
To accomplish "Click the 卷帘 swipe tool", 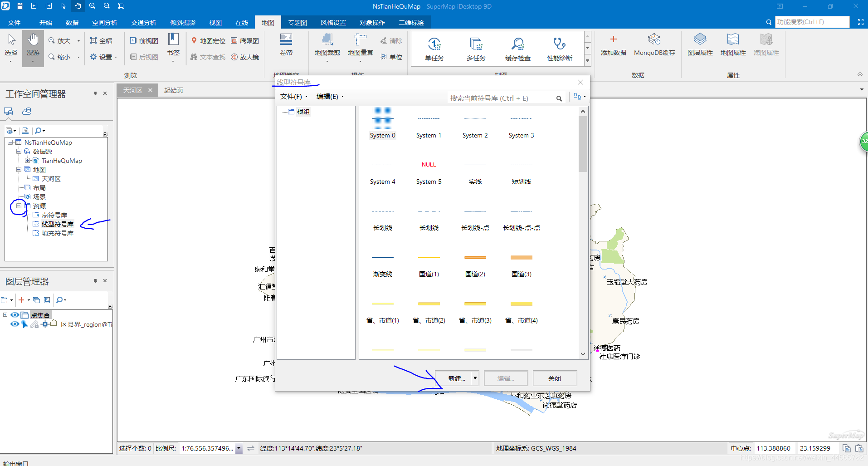I will click(286, 44).
